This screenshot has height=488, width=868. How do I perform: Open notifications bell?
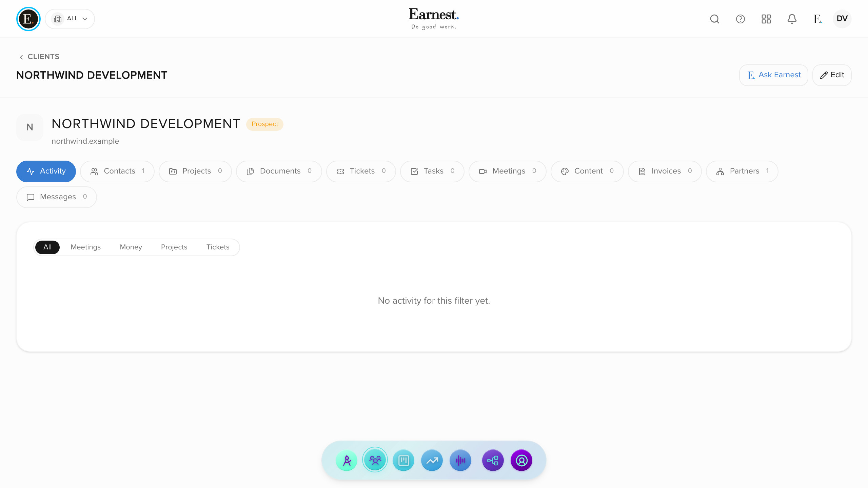coord(792,19)
